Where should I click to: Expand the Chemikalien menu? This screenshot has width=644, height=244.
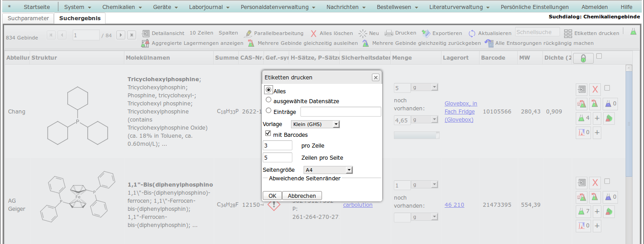(122, 7)
